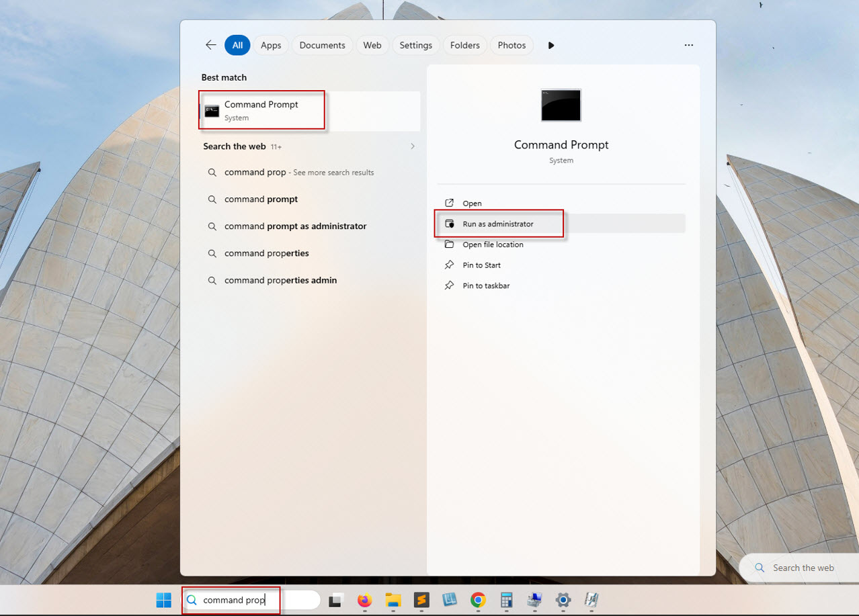
Task: Open Task View from taskbar
Action: (335, 600)
